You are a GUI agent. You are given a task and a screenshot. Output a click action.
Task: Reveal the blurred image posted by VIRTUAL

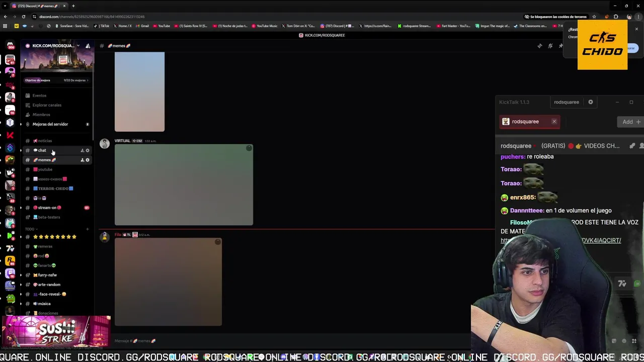pyautogui.click(x=184, y=185)
